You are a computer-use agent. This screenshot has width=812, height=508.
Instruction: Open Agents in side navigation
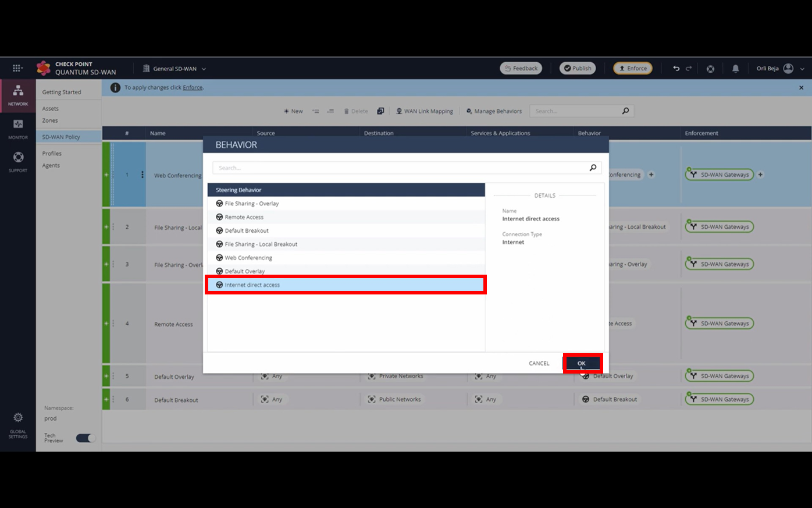(51, 165)
